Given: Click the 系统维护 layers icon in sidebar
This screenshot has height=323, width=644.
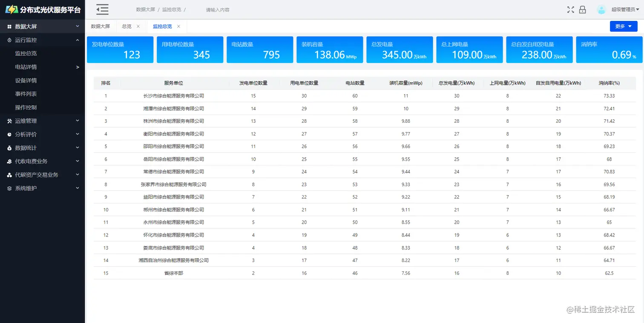Looking at the screenshot, I should click(x=9, y=188).
